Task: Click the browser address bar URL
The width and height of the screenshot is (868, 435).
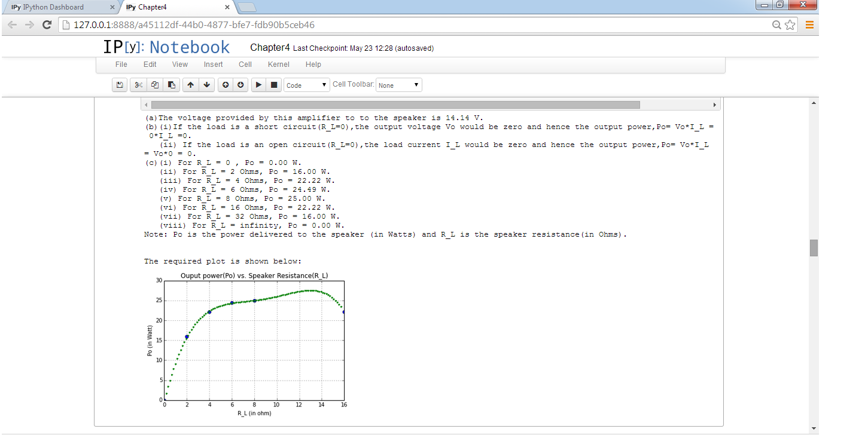Action: tap(194, 25)
